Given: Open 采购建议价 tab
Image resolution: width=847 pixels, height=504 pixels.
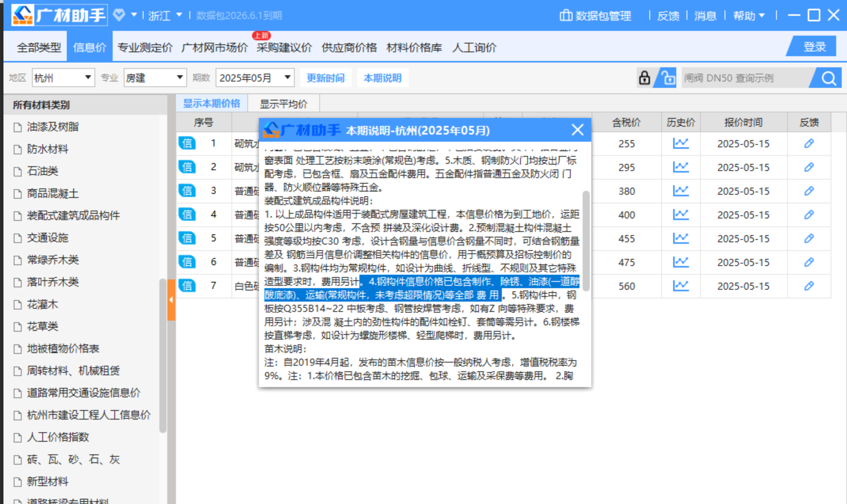Looking at the screenshot, I should tap(284, 47).
